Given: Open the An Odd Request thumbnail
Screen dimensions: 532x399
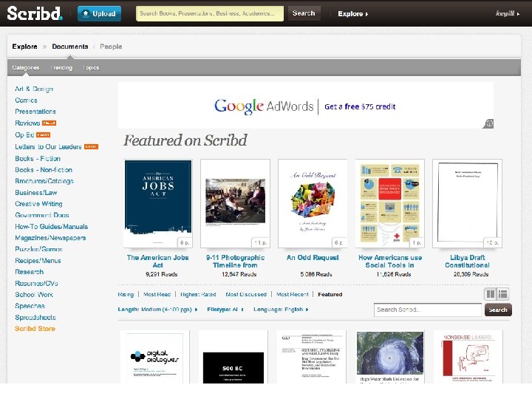Looking at the screenshot, I should [x=313, y=204].
